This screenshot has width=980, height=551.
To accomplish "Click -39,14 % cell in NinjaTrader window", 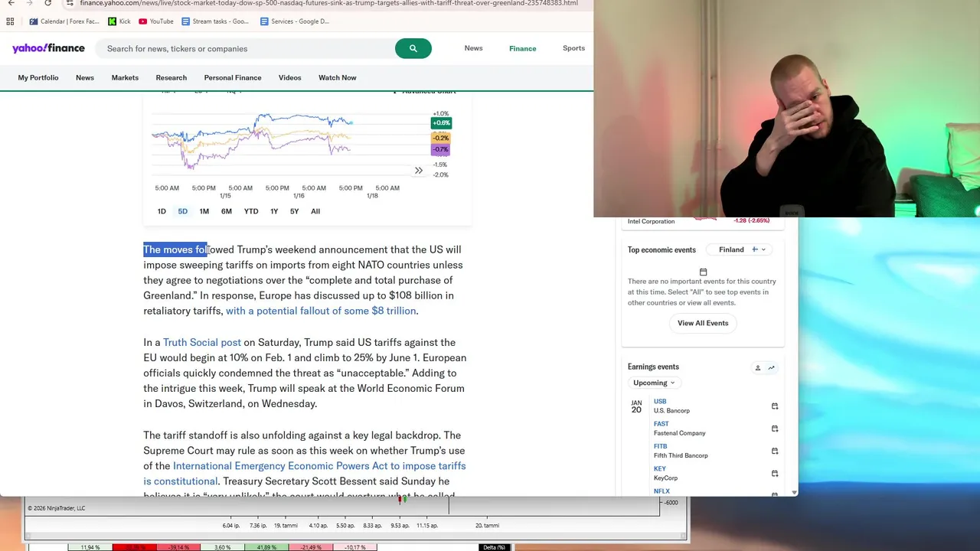I will [178, 547].
